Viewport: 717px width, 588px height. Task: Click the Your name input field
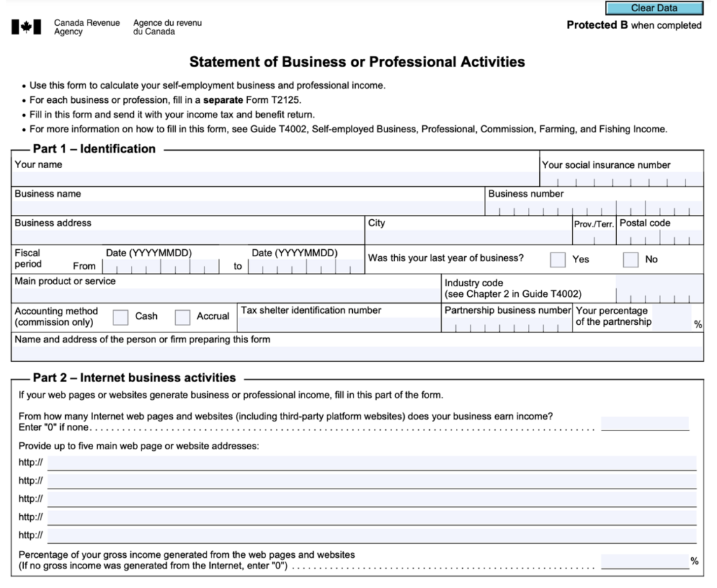click(x=275, y=178)
